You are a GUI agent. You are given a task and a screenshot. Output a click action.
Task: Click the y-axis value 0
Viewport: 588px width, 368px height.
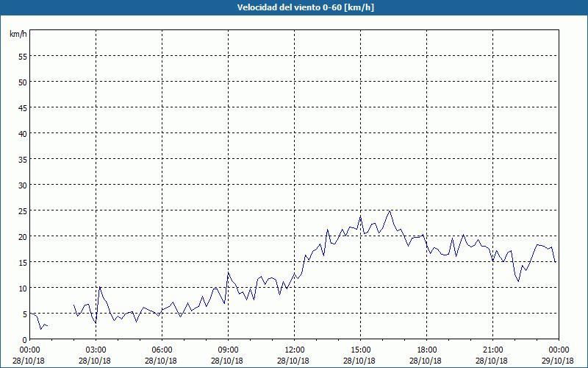tap(25, 340)
